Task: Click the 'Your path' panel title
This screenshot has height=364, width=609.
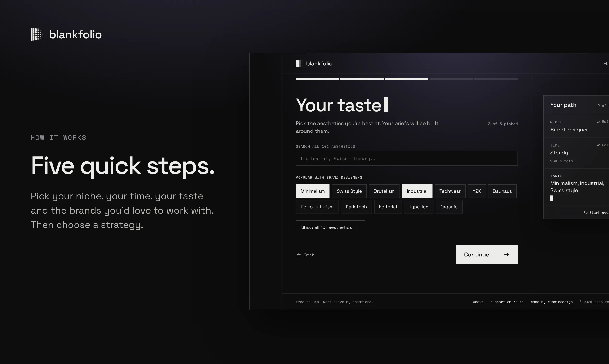Action: pos(563,105)
